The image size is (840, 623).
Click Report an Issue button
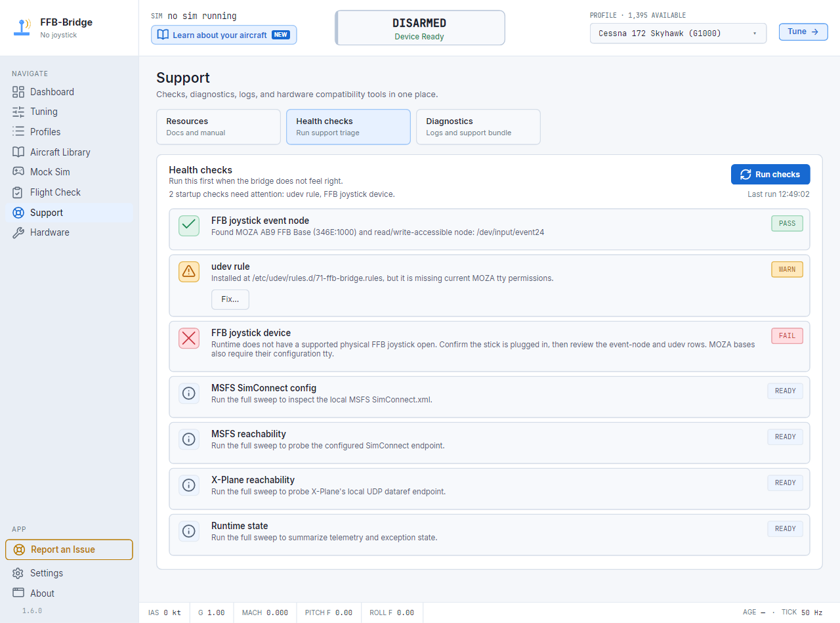69,549
